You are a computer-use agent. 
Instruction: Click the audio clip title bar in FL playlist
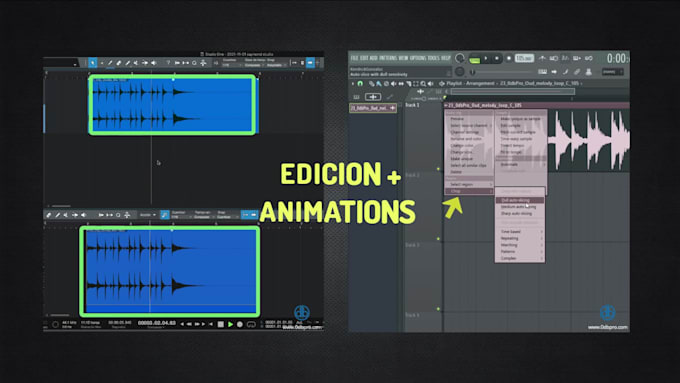[536, 105]
